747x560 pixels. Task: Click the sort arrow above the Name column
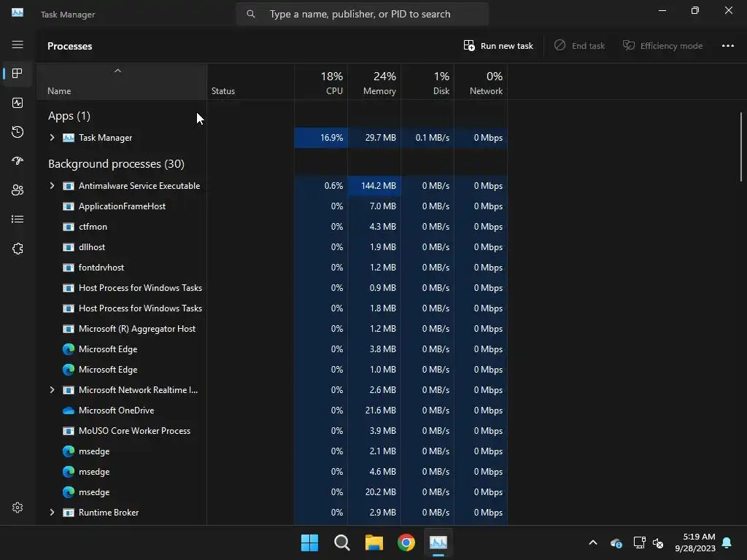pos(117,71)
